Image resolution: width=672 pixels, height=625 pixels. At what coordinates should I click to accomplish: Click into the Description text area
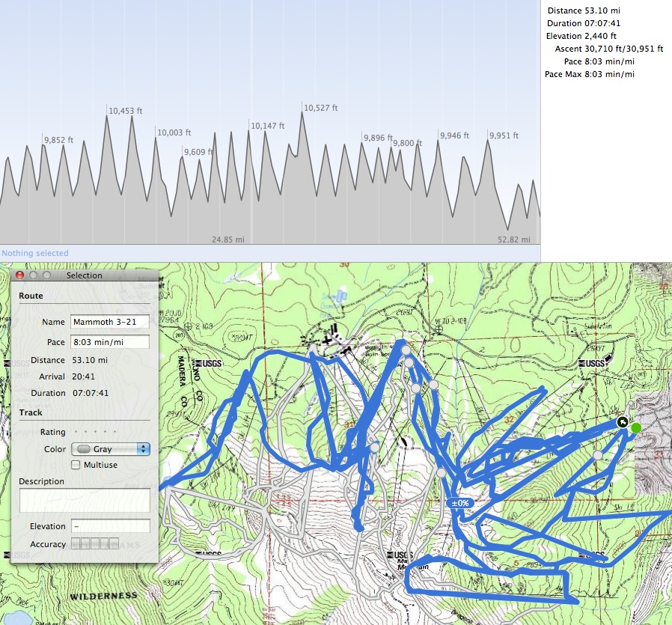coord(85,500)
